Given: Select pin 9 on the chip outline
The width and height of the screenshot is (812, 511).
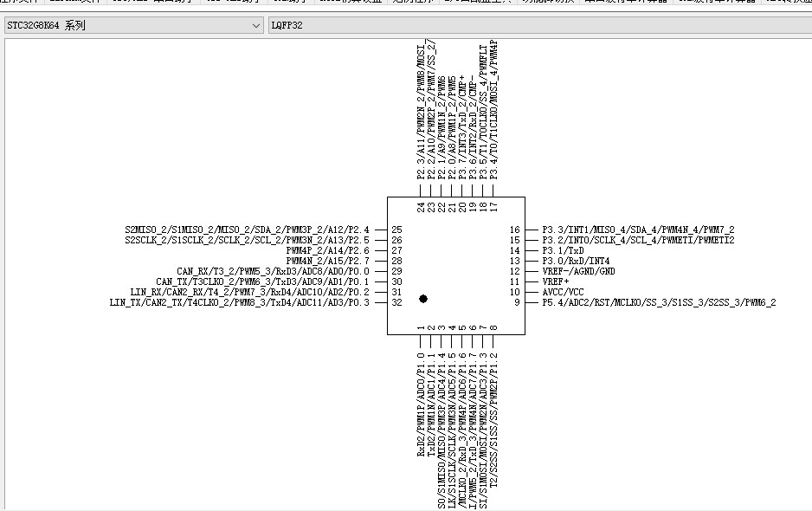Looking at the screenshot, I should coord(517,302).
